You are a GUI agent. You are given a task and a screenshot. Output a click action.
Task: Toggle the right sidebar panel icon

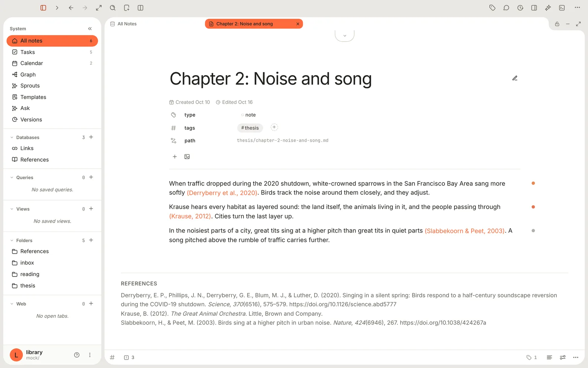(534, 8)
